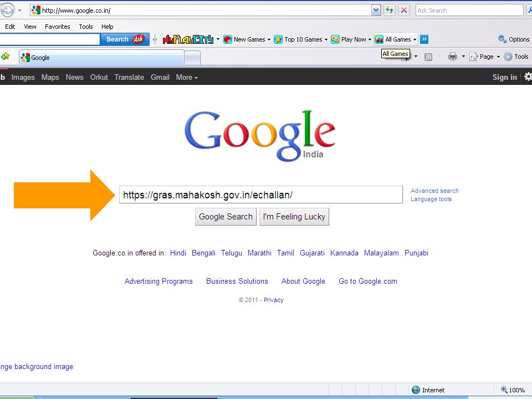Click the RSS feeds icon
The width and height of the screenshot is (532, 399).
click(428, 57)
